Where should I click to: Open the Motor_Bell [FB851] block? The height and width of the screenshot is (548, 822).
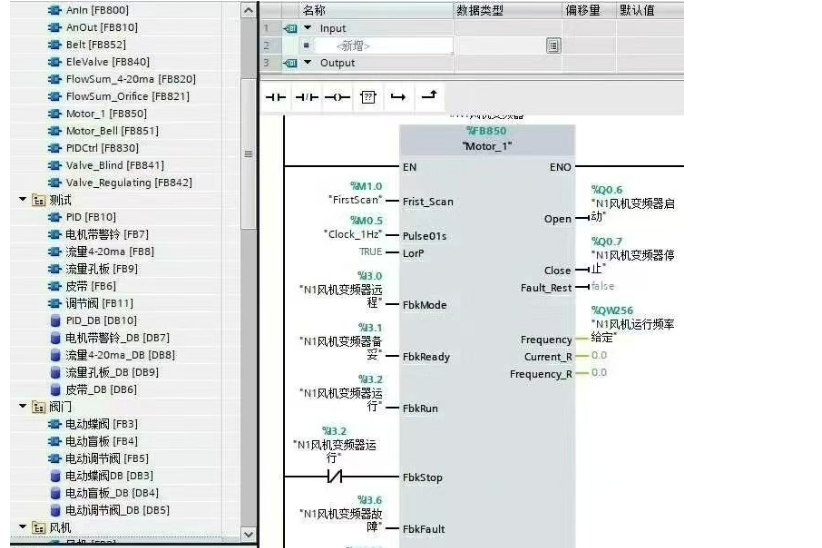tap(112, 131)
